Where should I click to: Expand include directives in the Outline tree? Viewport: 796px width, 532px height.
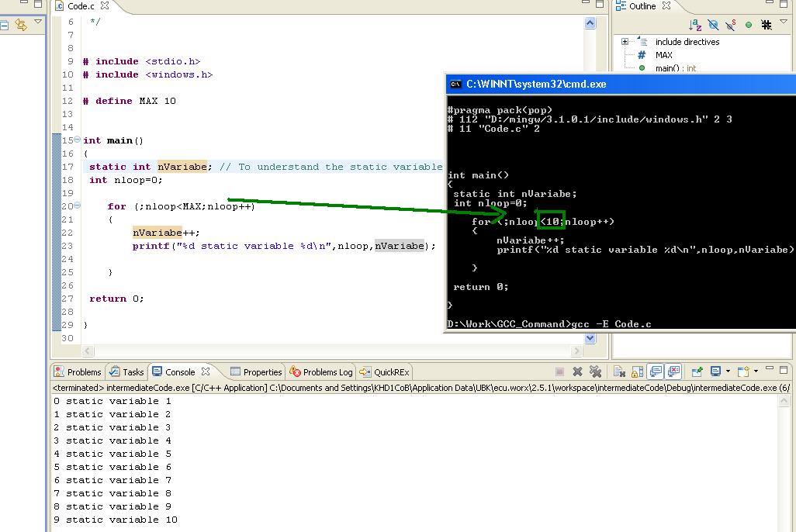click(625, 41)
